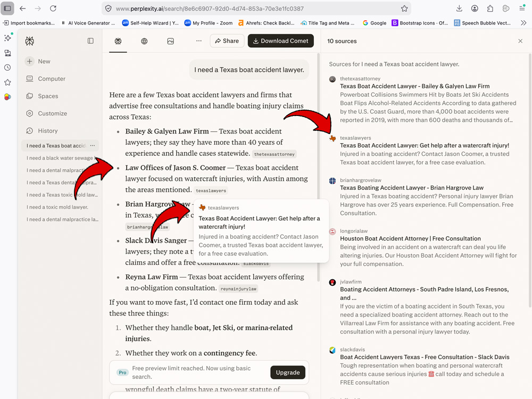Click the Perplexity logo in the sidebar

click(29, 41)
